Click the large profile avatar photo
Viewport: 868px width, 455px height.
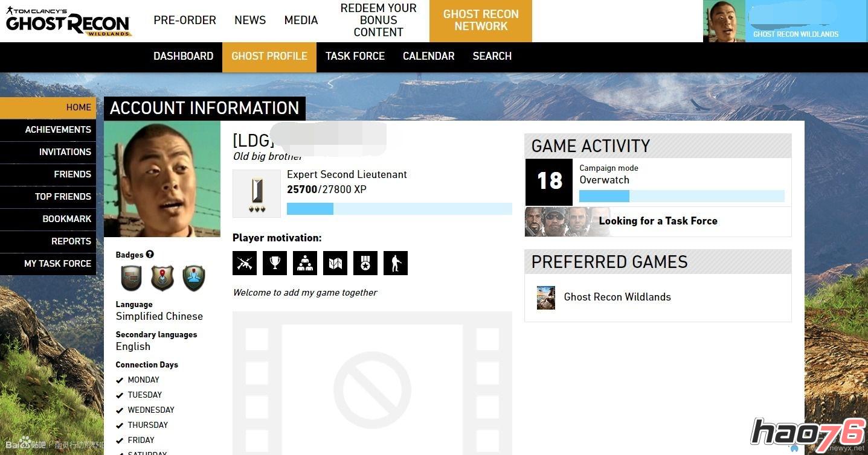click(x=162, y=179)
